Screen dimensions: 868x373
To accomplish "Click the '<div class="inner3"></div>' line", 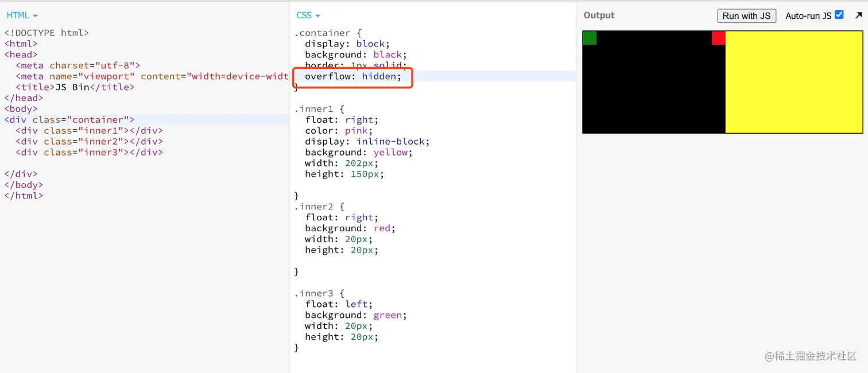I will coord(89,152).
